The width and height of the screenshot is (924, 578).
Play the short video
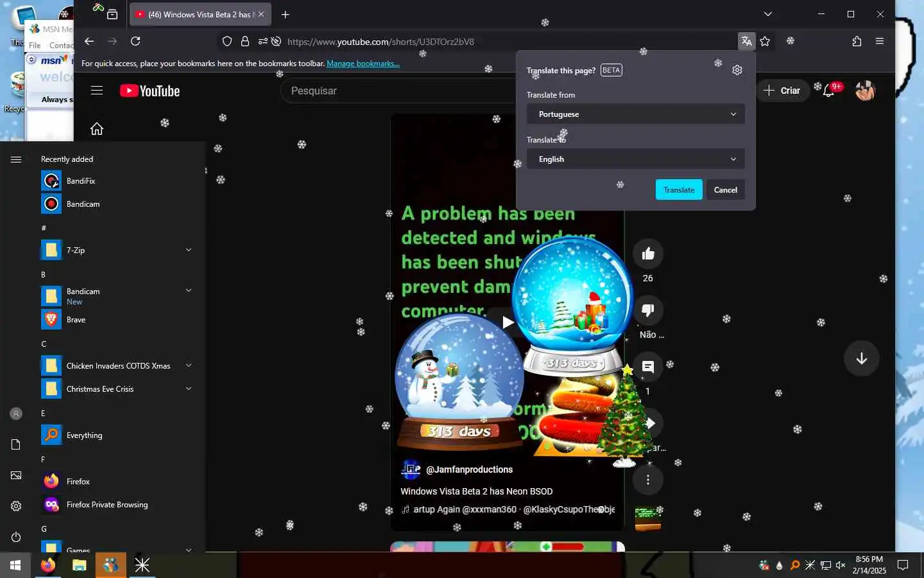[508, 322]
